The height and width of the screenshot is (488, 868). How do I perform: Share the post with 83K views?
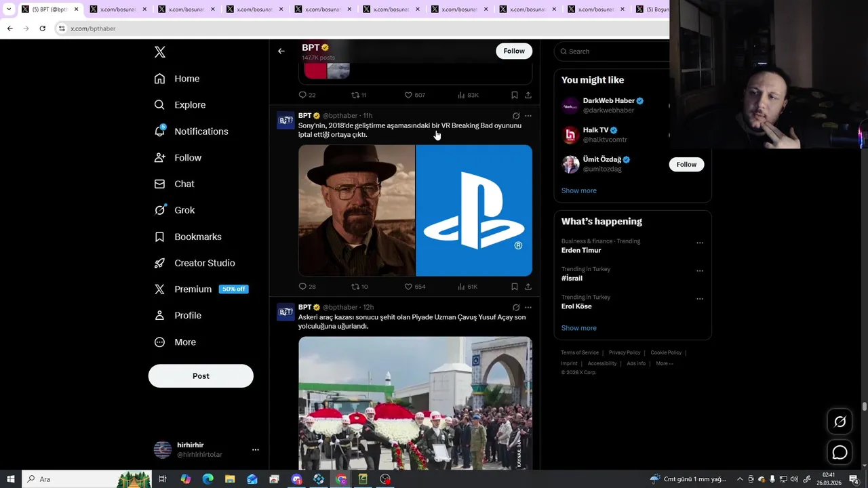coord(528,95)
